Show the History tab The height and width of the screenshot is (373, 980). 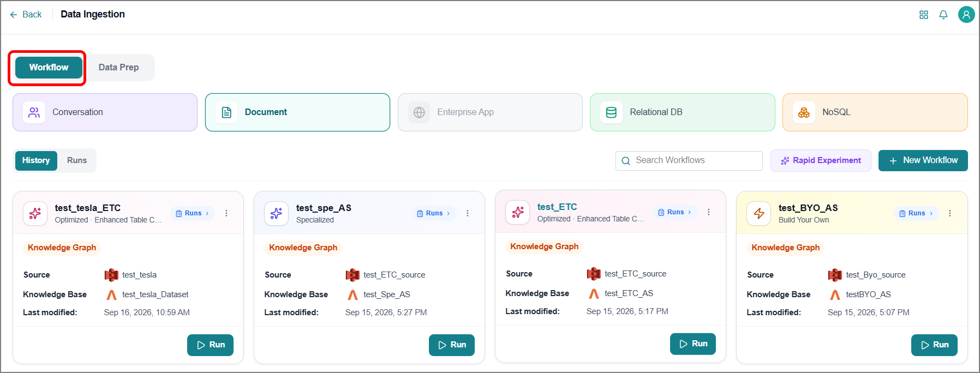36,160
